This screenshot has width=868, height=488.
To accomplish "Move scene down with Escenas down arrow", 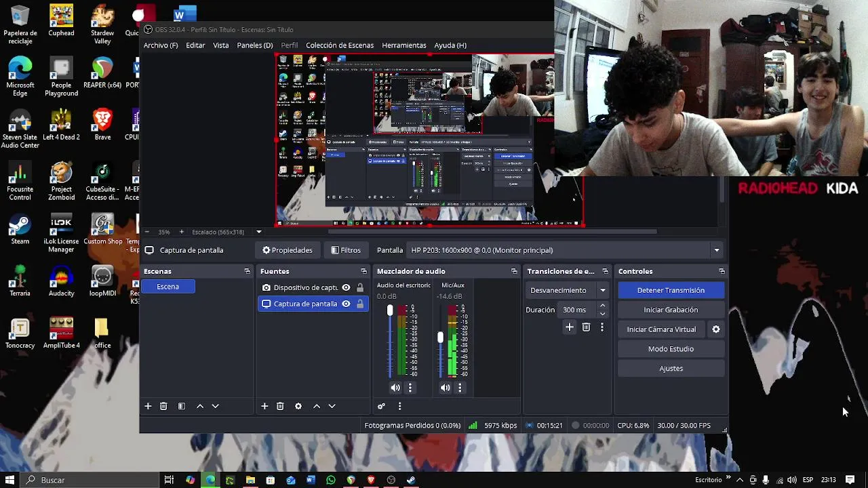I will (216, 406).
